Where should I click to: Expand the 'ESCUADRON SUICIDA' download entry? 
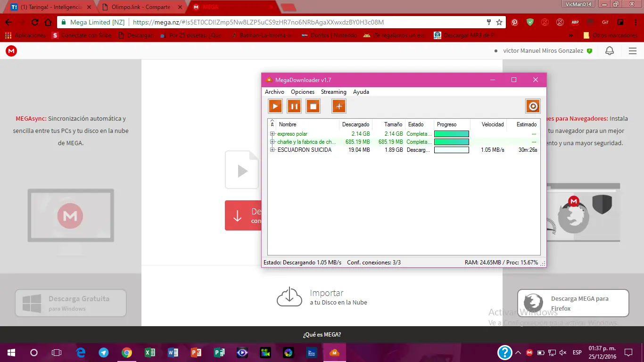272,150
